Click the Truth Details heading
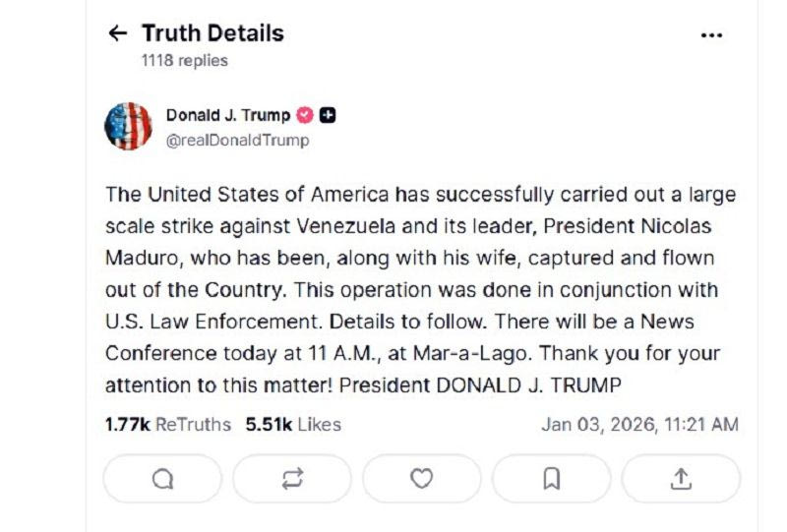 pos(212,33)
